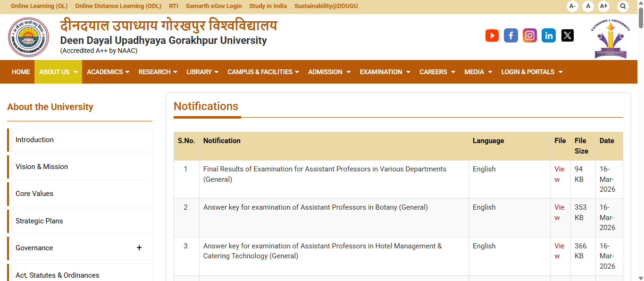Increase font size with A+ button
Viewport: 644px width, 281px height.
603,6
